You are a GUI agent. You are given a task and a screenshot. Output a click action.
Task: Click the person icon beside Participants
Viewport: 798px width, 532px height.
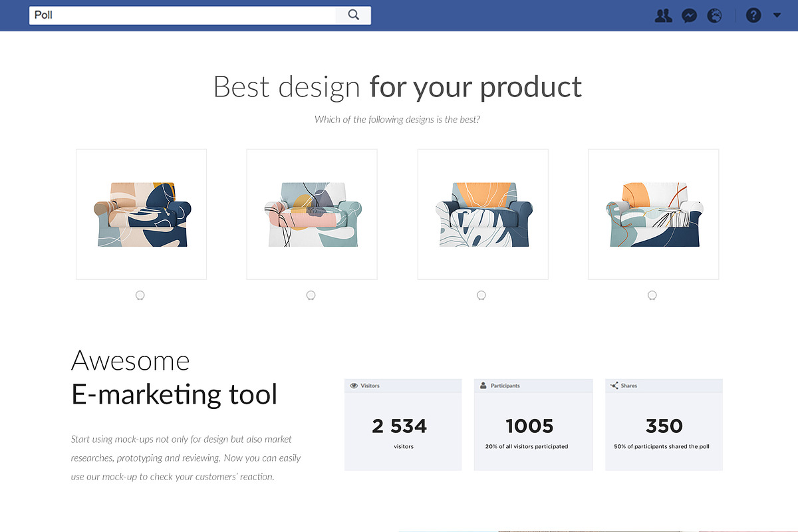point(483,386)
